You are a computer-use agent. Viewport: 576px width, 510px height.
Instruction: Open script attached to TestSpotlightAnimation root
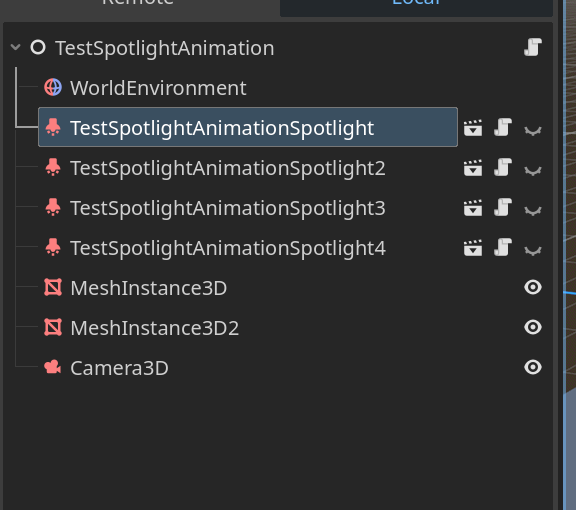[x=533, y=48]
